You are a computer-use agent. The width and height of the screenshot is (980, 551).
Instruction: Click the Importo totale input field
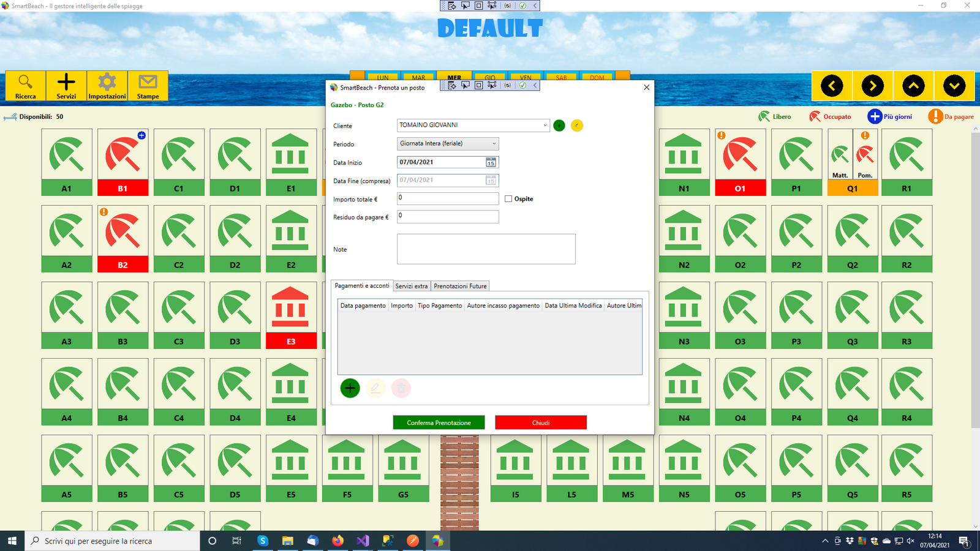448,198
